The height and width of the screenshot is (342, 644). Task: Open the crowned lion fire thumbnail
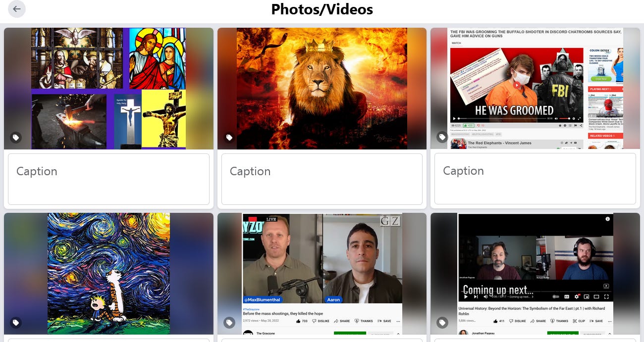point(322,89)
